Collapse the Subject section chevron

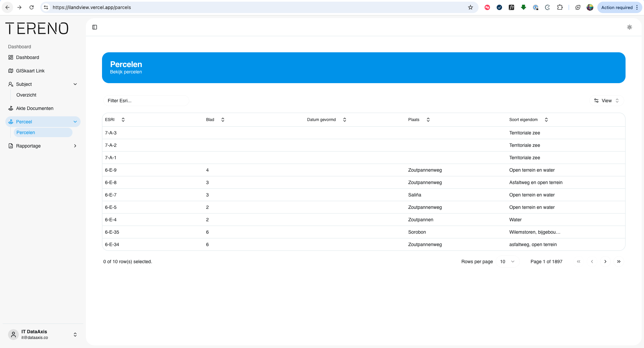pos(75,84)
